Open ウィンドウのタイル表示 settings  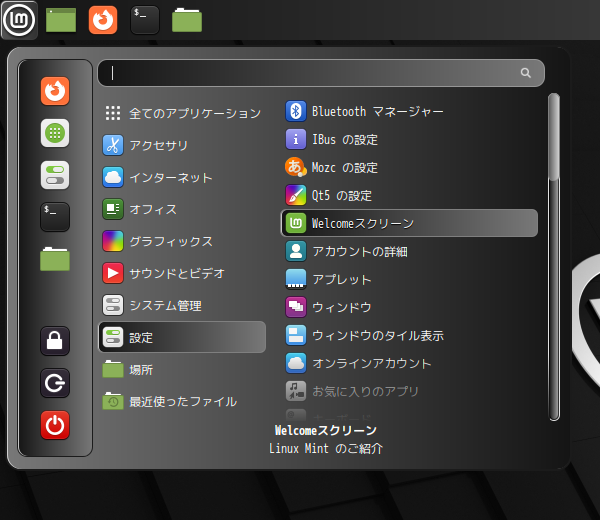click(x=409, y=335)
